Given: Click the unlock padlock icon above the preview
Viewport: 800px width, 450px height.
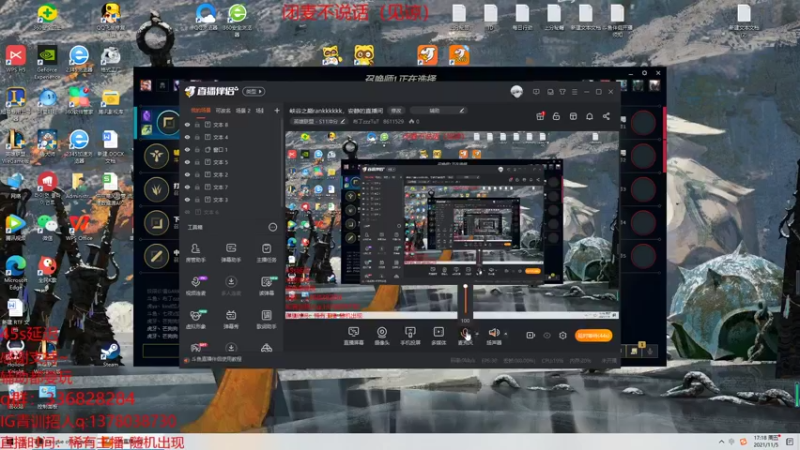Looking at the screenshot, I should 556,116.
